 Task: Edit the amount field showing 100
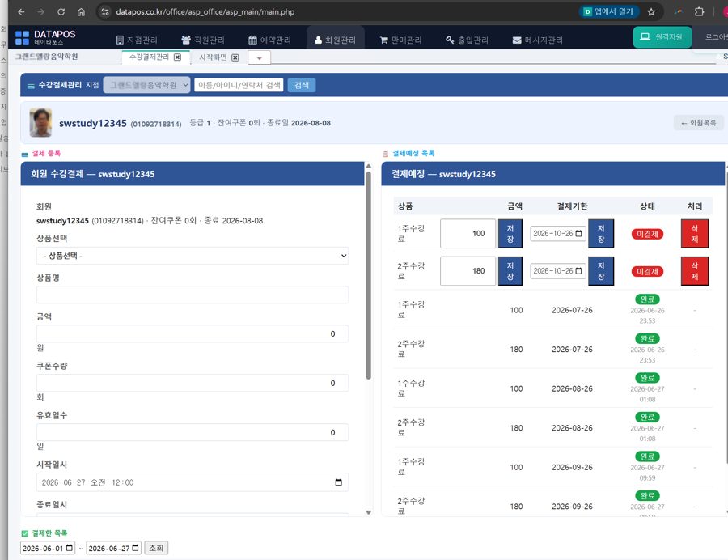pos(468,234)
